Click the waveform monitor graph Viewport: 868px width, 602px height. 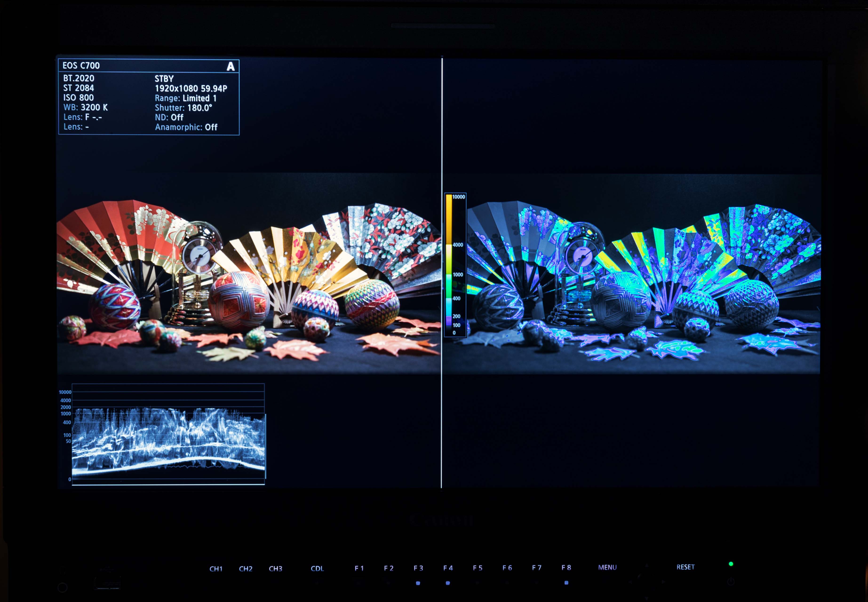tap(168, 434)
